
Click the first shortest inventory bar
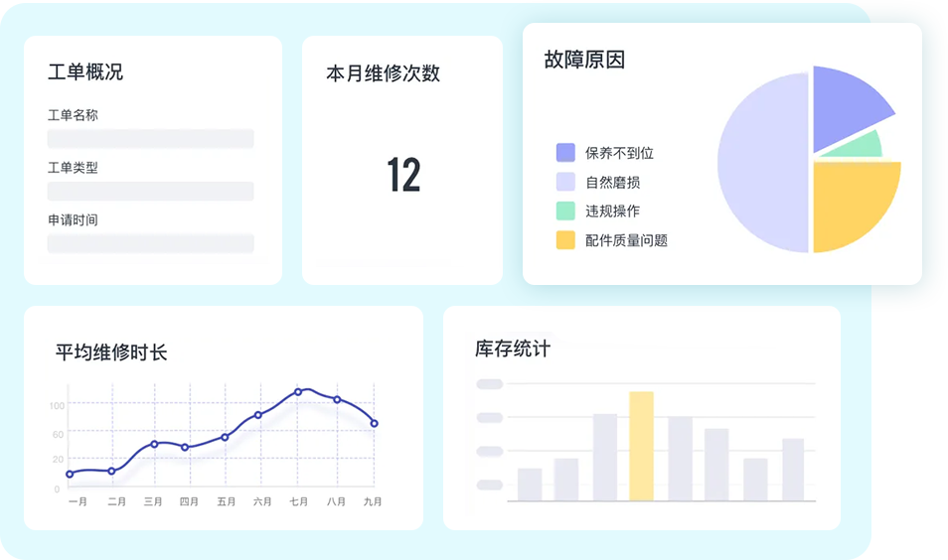(530, 485)
